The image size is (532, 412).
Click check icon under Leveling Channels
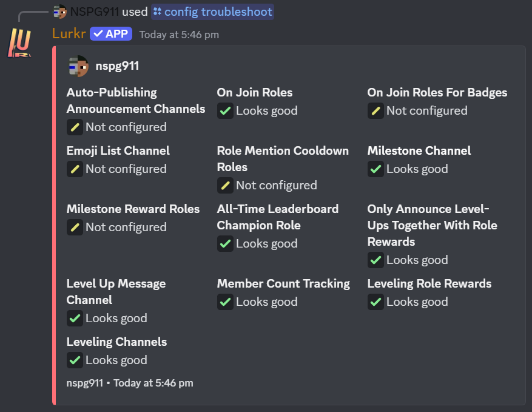point(75,360)
